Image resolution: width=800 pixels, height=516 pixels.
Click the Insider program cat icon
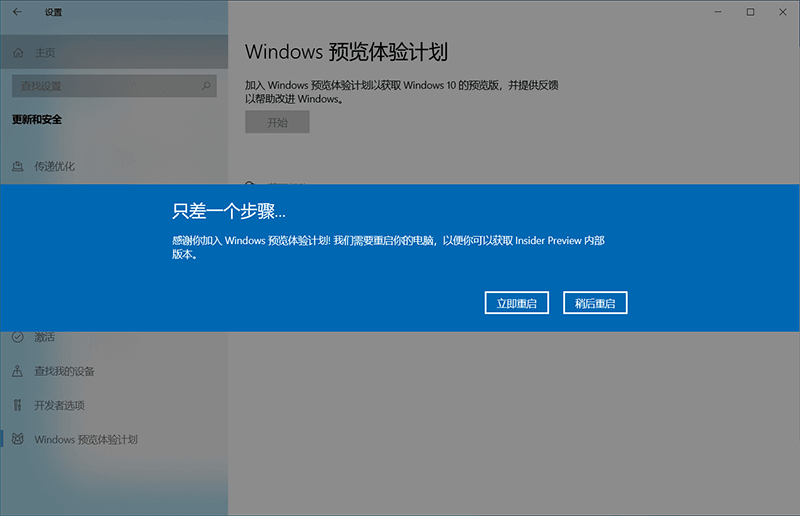pos(18,439)
